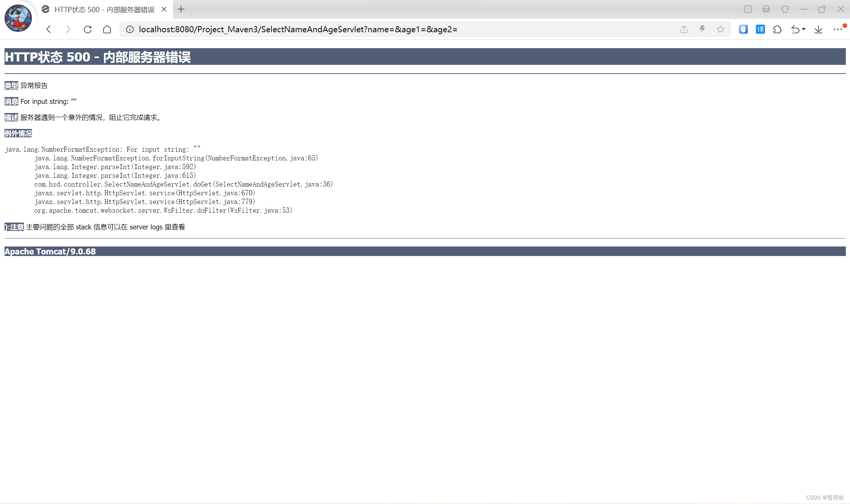The image size is (850, 504).
Task: Click the forInputString stack line
Action: (x=176, y=158)
